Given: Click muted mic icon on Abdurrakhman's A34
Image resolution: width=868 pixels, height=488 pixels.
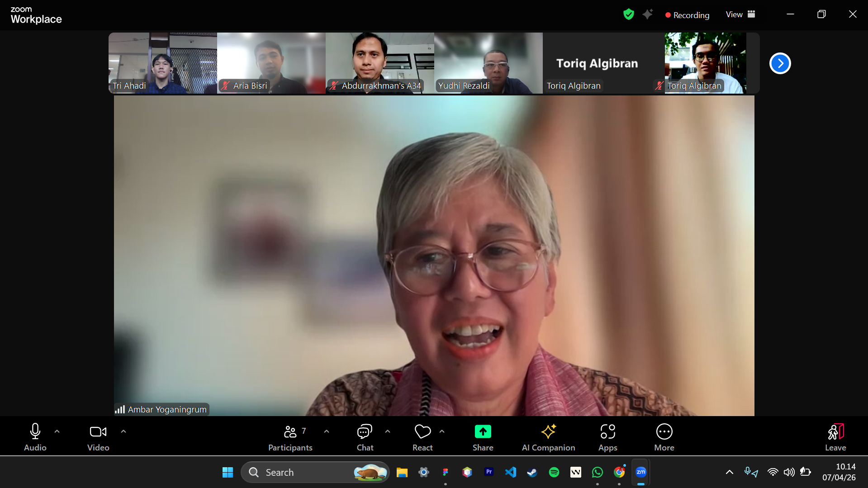Looking at the screenshot, I should point(334,85).
